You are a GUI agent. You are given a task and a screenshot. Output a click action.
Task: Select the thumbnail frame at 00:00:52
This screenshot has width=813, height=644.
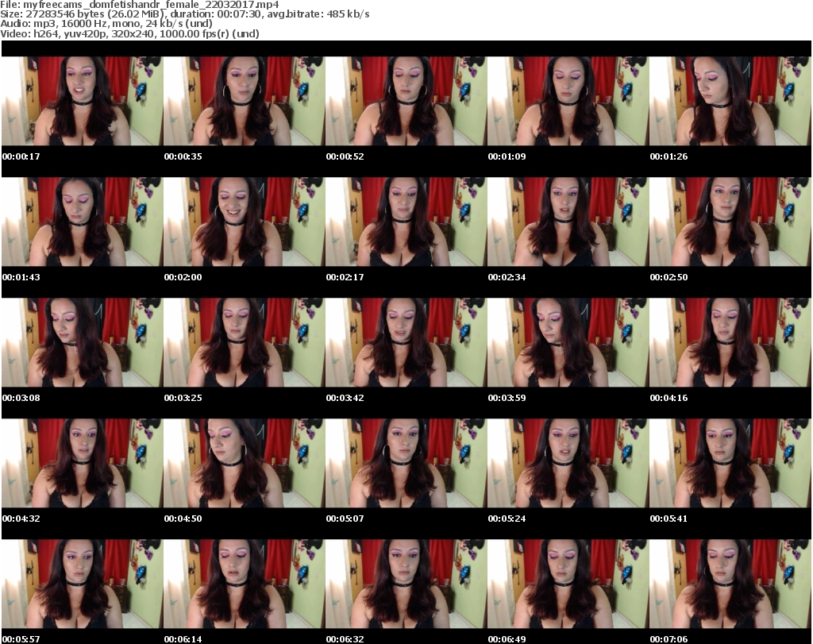pyautogui.click(x=406, y=101)
